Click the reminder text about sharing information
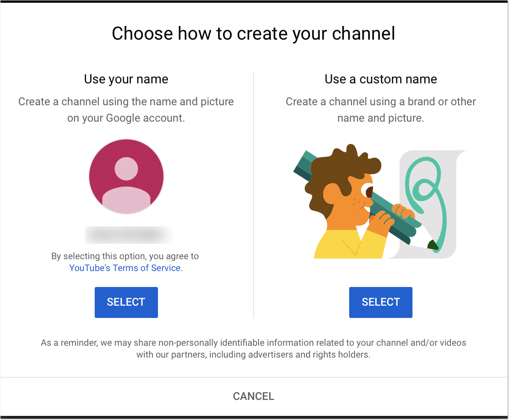Viewport: 509px width, 420px height. (254, 348)
